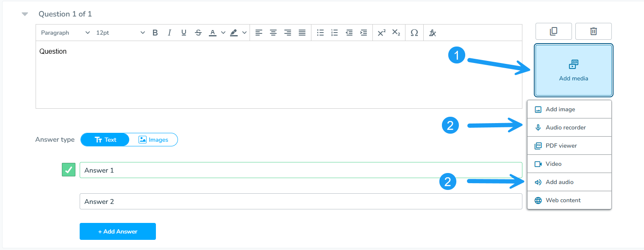Choose Audio recorder from media menu
Image resolution: width=644 pixels, height=250 pixels.
[x=569, y=127]
